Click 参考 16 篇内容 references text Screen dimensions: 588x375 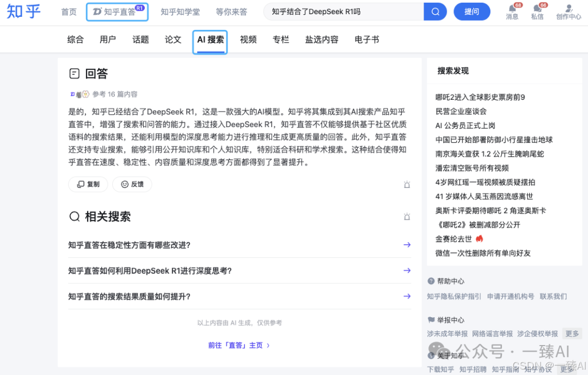(x=115, y=94)
